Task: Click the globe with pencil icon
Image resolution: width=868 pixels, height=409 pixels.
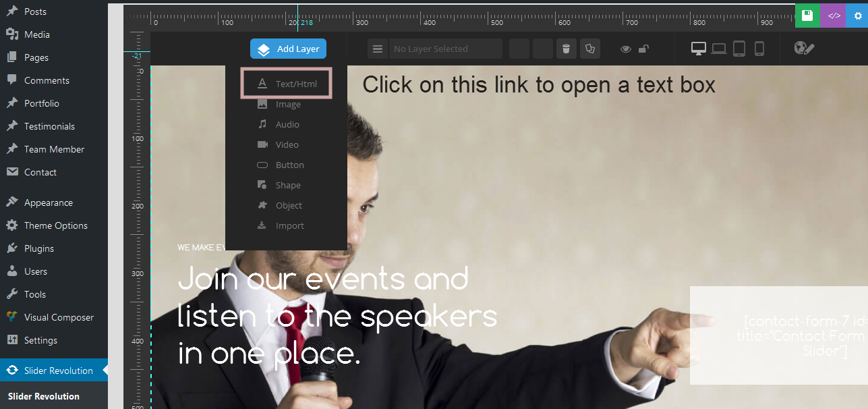Action: 805,49
